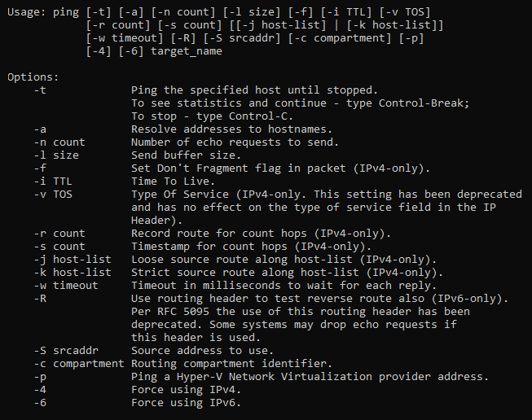The image size is (532, 420).
Task: Click the "-k host-list" option entry
Action: (x=73, y=272)
